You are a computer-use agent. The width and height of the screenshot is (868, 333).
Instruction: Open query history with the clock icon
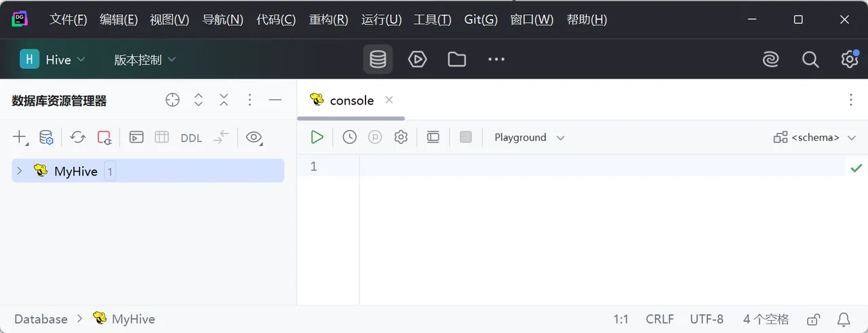point(349,137)
